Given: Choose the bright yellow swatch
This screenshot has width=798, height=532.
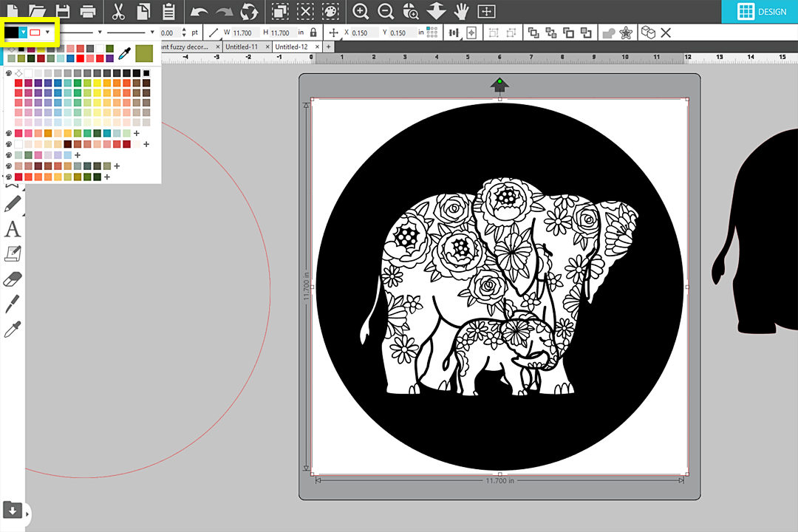Looking at the screenshot, I should pos(98,83).
